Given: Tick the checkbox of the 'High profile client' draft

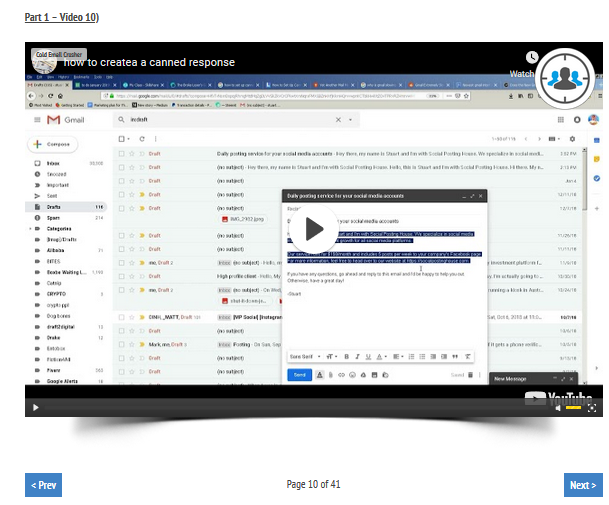Looking at the screenshot, I should (122, 276).
